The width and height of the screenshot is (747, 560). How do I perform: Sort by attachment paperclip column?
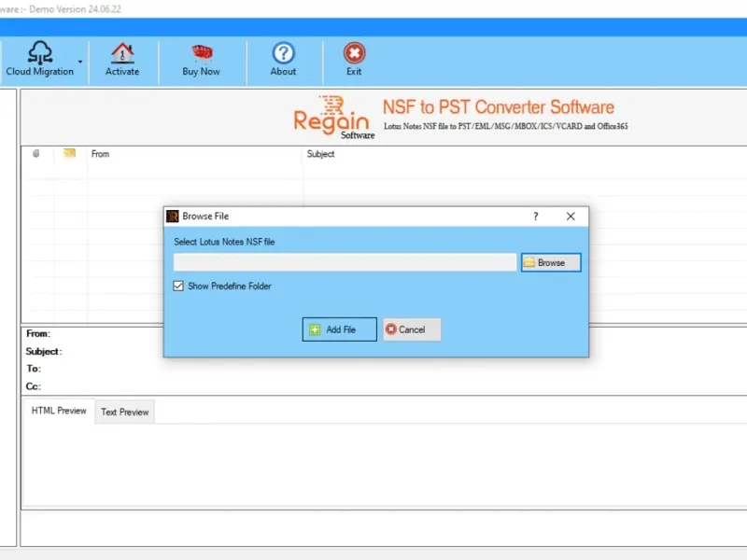tap(36, 153)
